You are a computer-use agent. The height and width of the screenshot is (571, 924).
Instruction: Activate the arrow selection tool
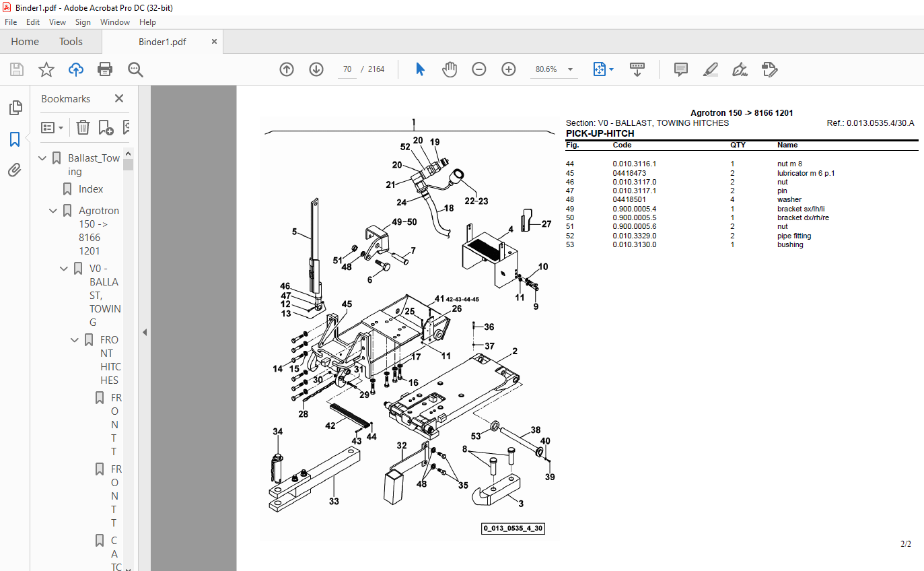(x=420, y=69)
